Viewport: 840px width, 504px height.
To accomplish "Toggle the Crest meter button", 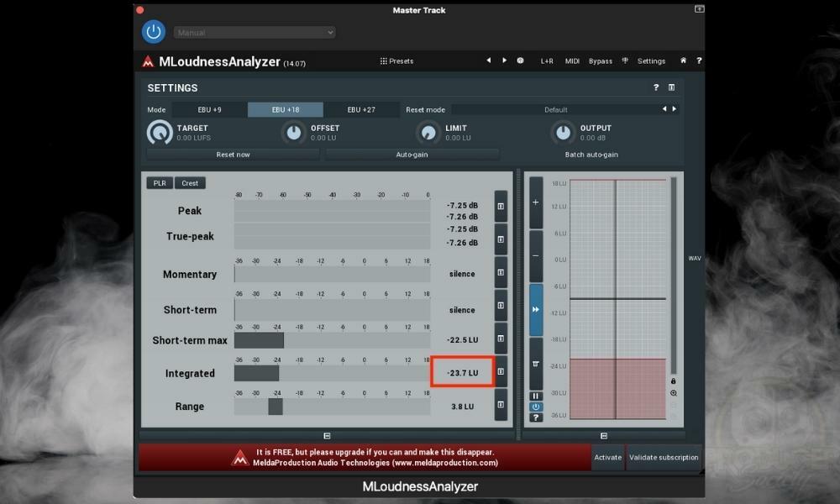I will pos(190,183).
